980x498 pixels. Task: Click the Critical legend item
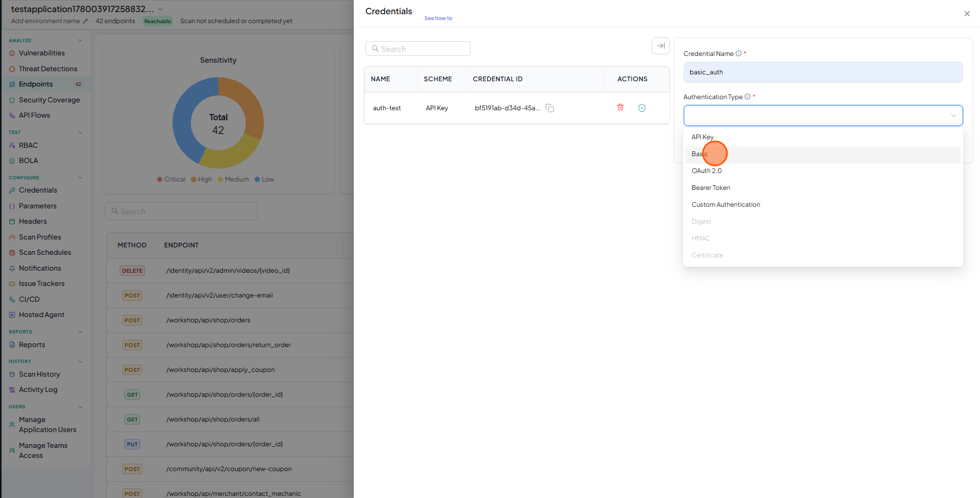pos(171,179)
